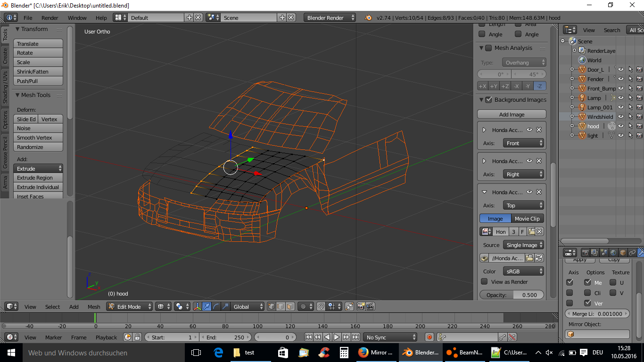644x362 pixels.
Task: Open Render Layers tab in properties
Action: (x=595, y=253)
